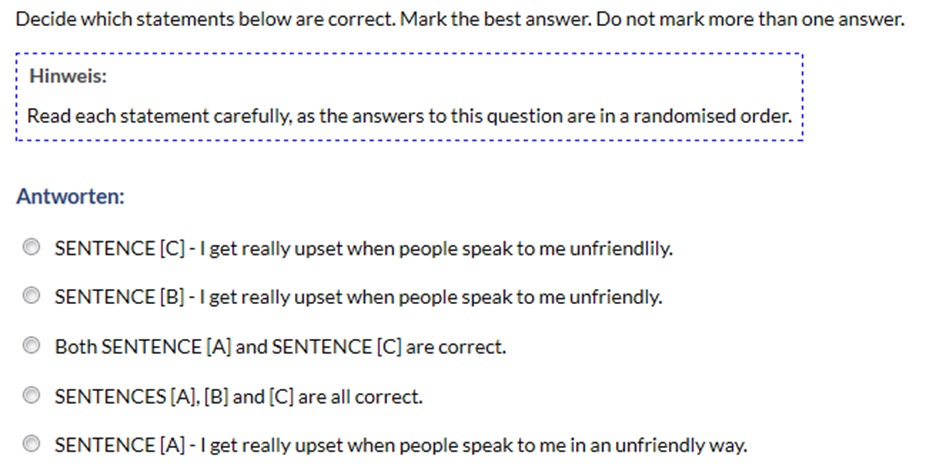
Task: Click the Hinweis heading
Action: point(68,76)
